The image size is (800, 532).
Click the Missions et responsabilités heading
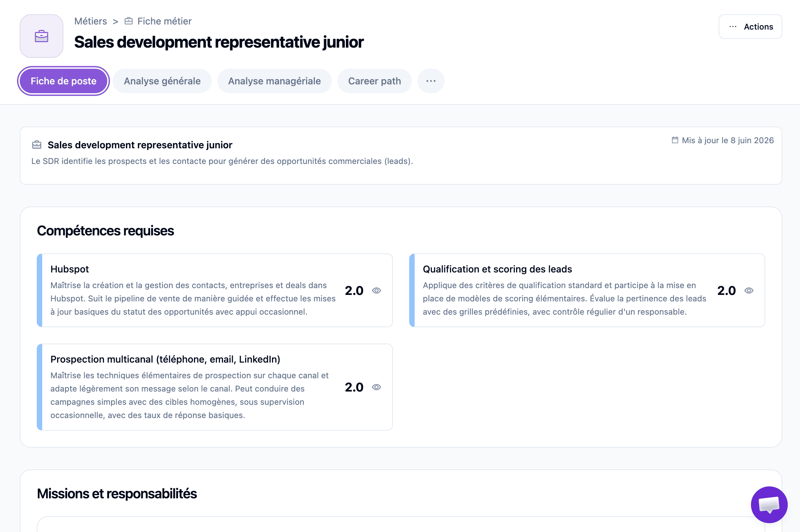coord(117,494)
